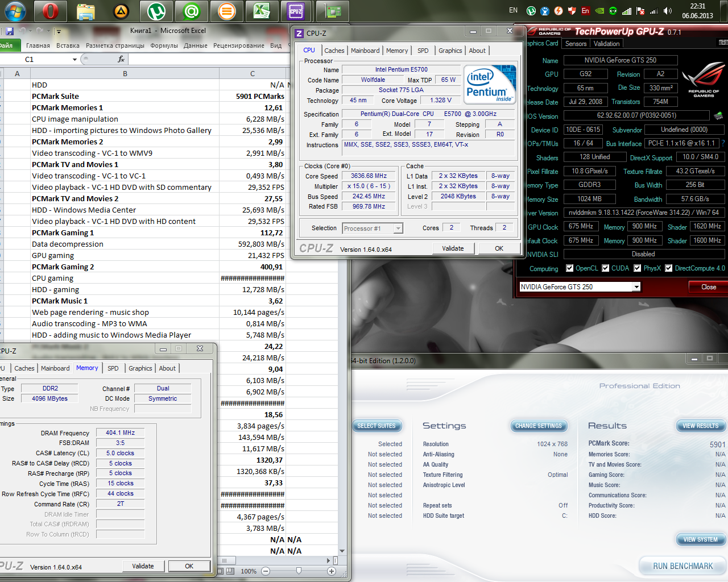Open the Processor #1 selection dropdown

point(398,228)
